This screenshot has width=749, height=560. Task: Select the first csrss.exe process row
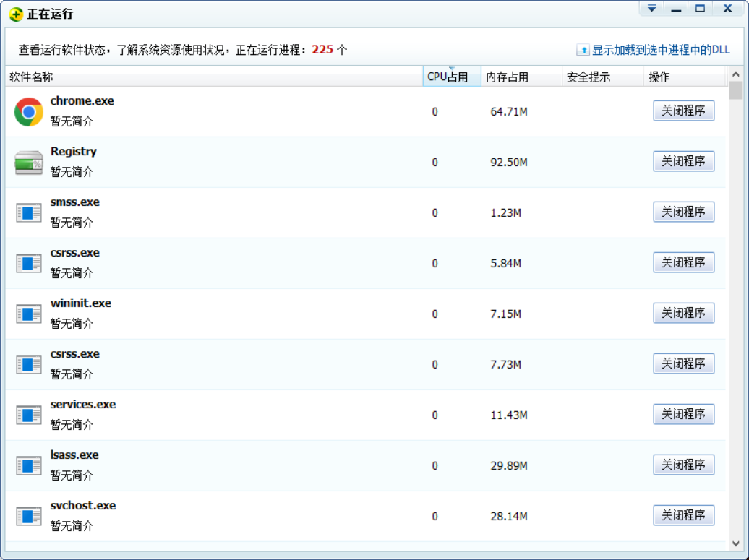217,263
